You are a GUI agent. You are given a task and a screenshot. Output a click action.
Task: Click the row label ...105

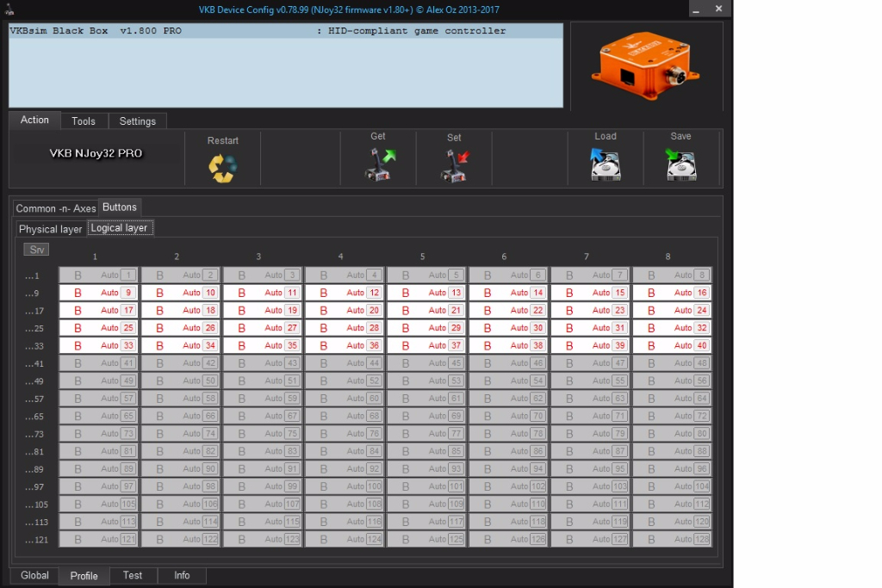(x=36, y=504)
